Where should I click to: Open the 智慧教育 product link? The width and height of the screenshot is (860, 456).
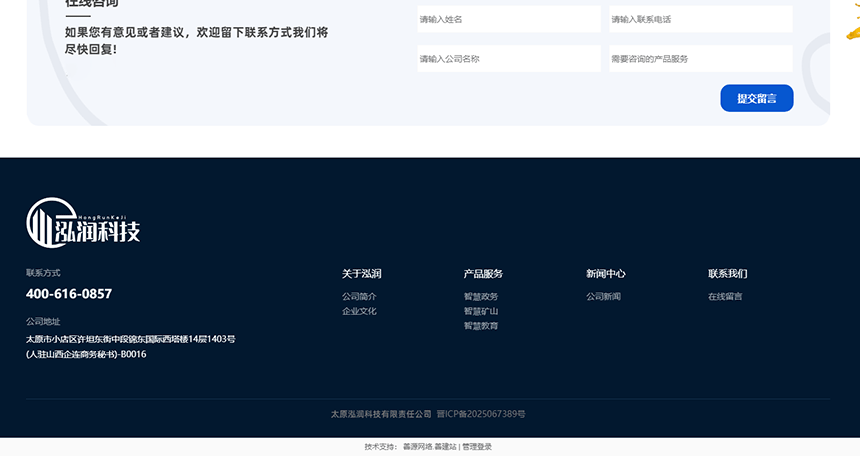pos(481,326)
